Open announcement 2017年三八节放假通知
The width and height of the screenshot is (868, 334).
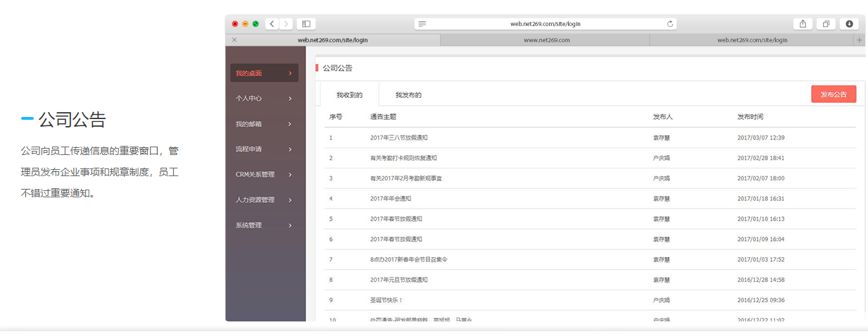pyautogui.click(x=399, y=137)
